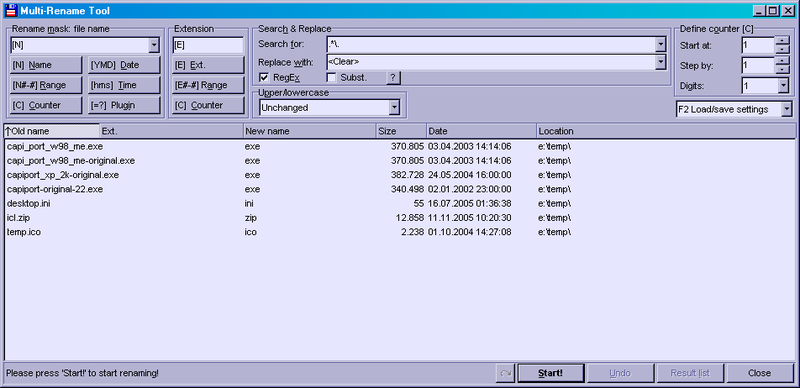Add the [=?] Plugin field

[x=124, y=105]
